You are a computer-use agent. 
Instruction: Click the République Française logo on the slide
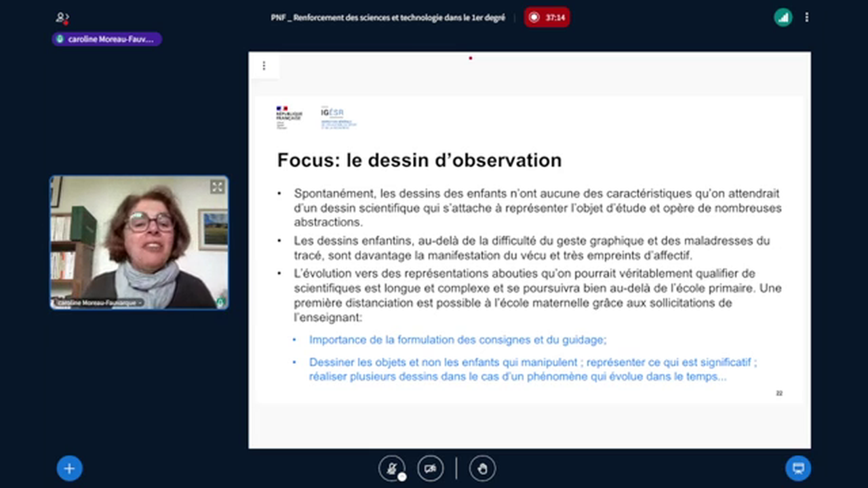pyautogui.click(x=288, y=117)
